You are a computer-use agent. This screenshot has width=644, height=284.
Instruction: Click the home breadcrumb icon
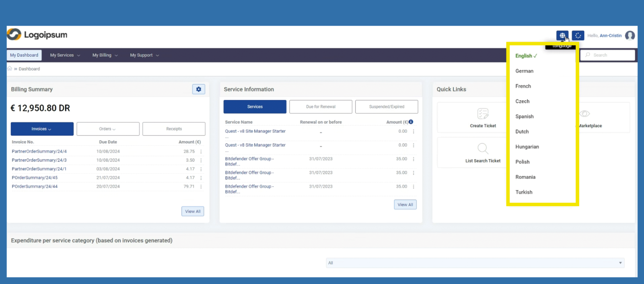point(10,69)
